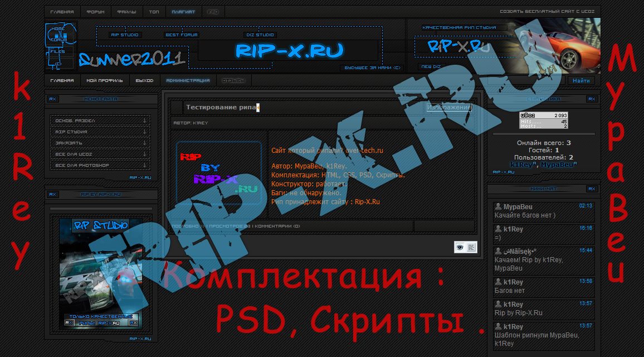Click the orange arrow marker after Тестирование рипа

258,107
